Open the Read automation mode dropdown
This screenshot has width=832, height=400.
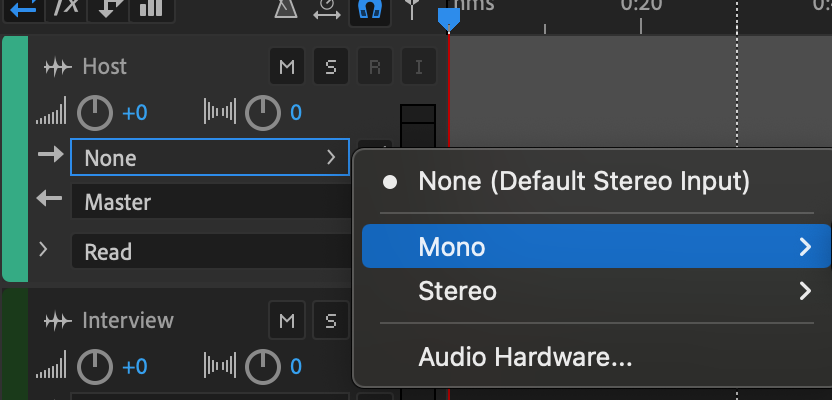click(210, 251)
